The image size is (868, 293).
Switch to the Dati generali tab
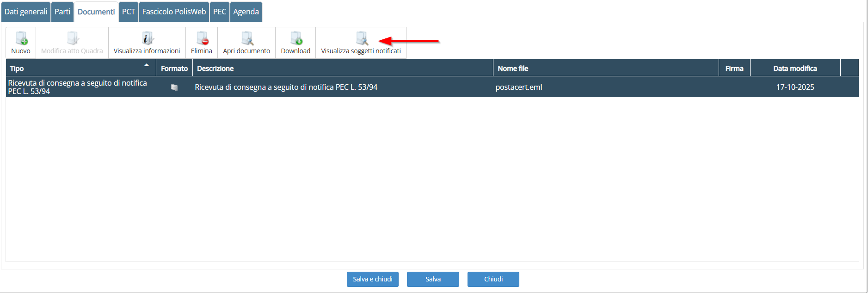(x=26, y=12)
